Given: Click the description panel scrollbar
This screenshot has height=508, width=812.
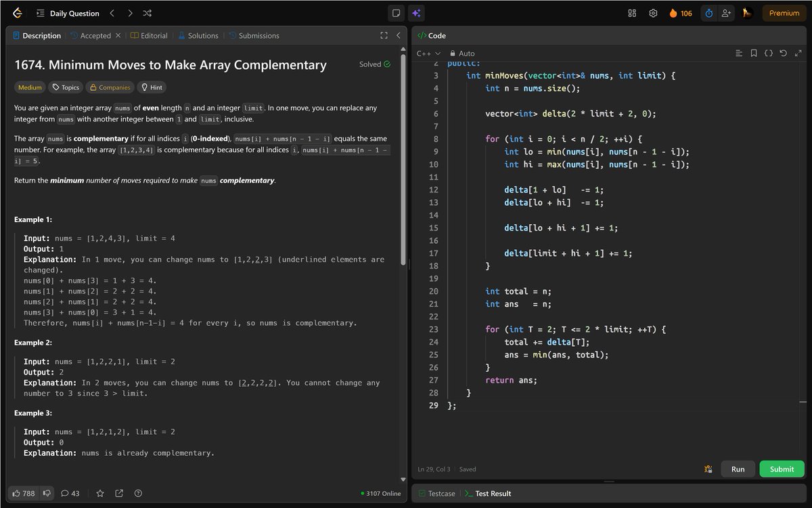Looking at the screenshot, I should point(403,159).
